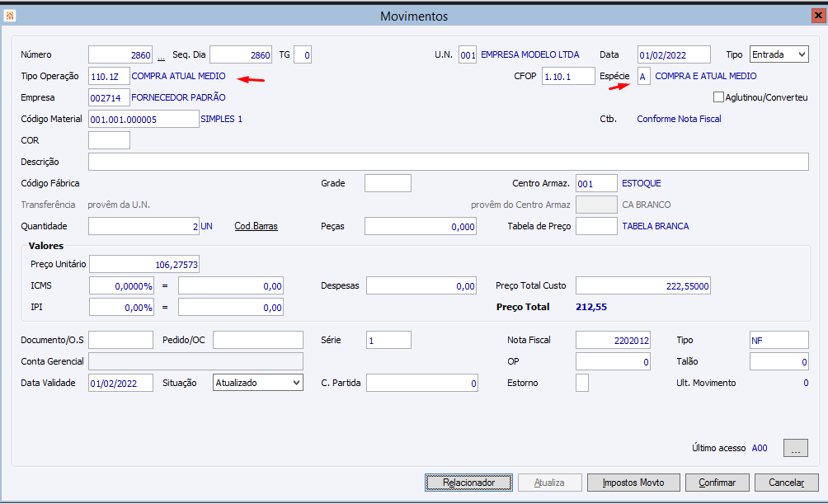Image resolution: width=828 pixels, height=504 pixels.
Task: Click the Relacionador button
Action: tap(469, 483)
